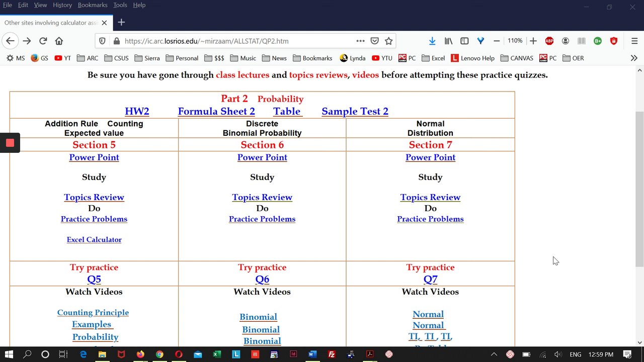644x362 pixels.
Task: Open the Music bookmarks folder
Action: click(x=243, y=58)
